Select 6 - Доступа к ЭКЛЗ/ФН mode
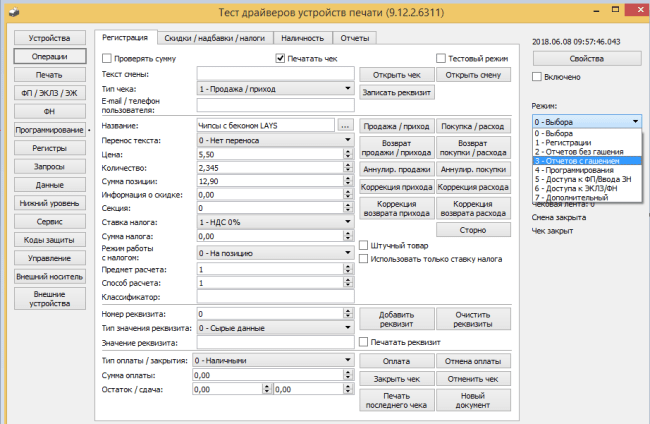This screenshot has height=424, width=650. (587, 188)
